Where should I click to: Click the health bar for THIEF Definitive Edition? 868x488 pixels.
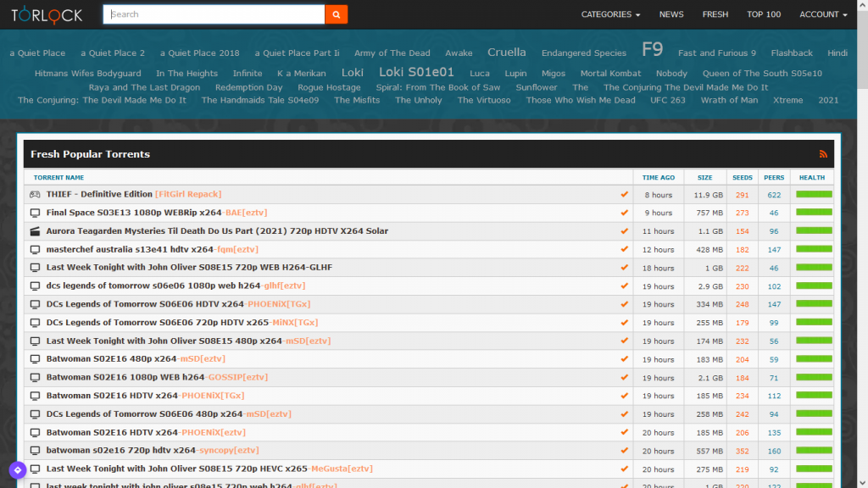[x=814, y=194]
